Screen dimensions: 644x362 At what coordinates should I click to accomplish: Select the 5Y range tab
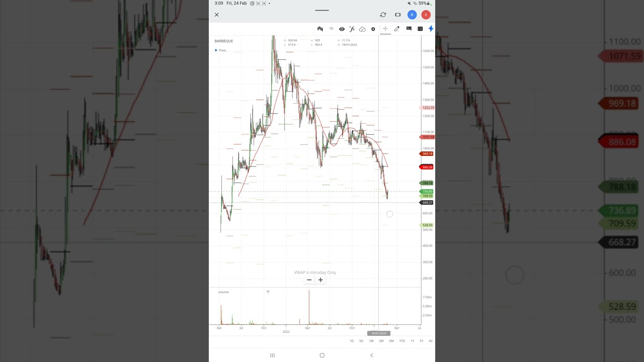[x=422, y=341]
